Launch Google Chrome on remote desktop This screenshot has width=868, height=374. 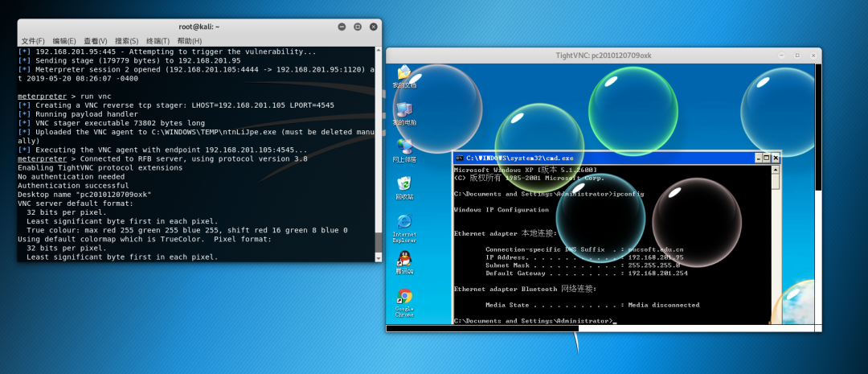(404, 302)
